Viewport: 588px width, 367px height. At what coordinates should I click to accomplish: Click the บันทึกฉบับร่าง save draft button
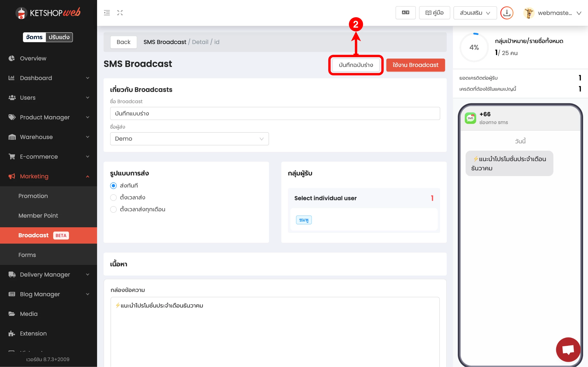coord(356,65)
